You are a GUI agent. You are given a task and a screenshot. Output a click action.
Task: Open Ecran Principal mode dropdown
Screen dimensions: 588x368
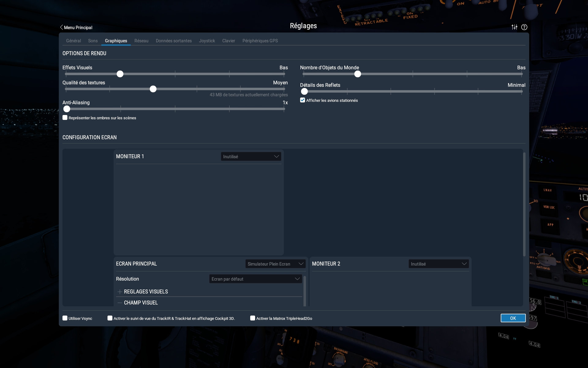[x=275, y=264]
